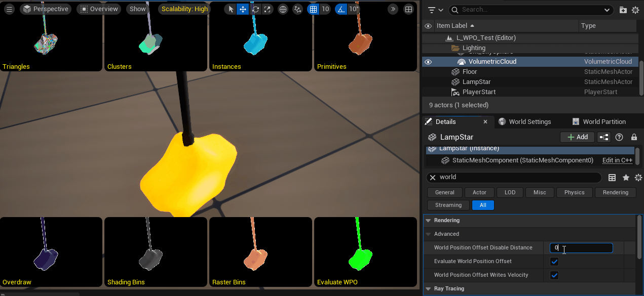Open Details view options gear icon
This screenshot has width=644, height=296.
638,178
